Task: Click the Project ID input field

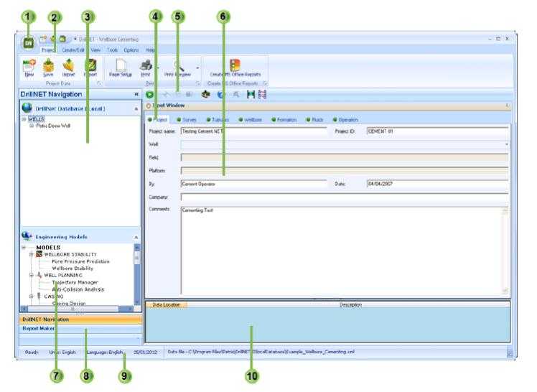Action: [437, 131]
